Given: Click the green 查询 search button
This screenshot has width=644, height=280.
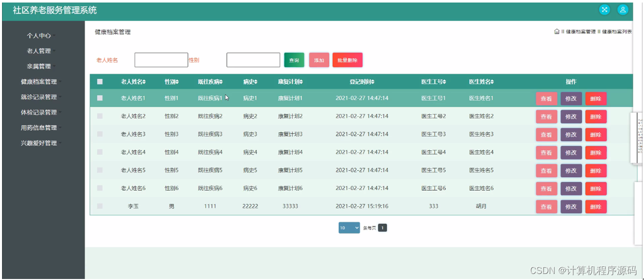Looking at the screenshot, I should 294,60.
